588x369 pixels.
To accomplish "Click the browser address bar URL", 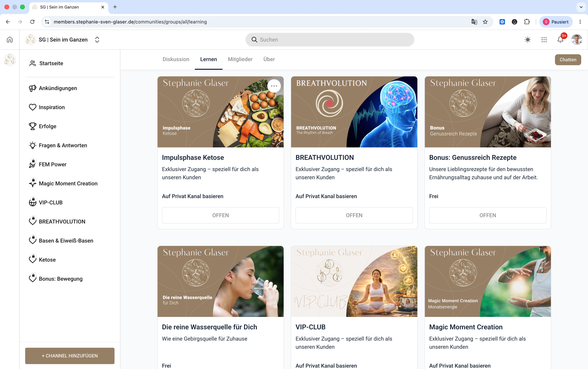I will (x=130, y=22).
